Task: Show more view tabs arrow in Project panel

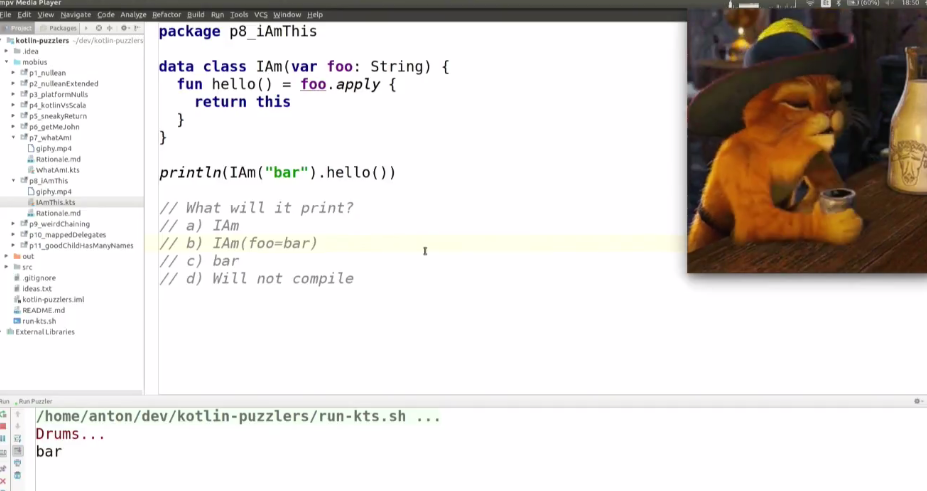Action: [86, 28]
